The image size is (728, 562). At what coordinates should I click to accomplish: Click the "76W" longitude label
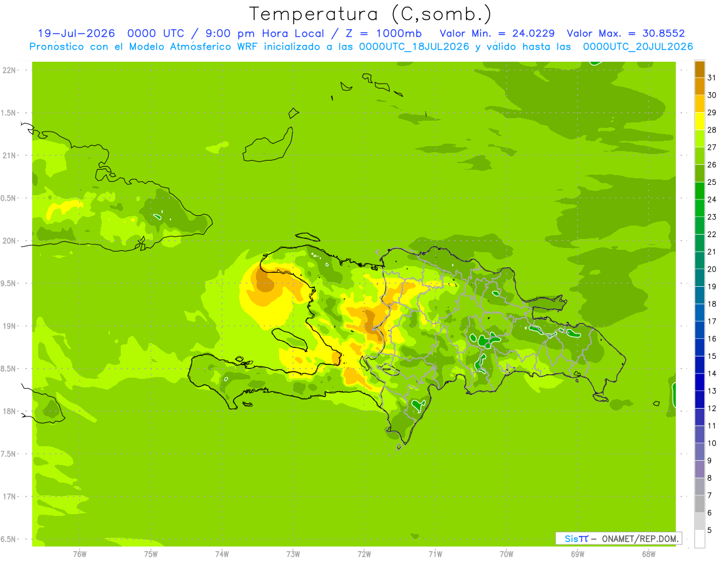[79, 554]
